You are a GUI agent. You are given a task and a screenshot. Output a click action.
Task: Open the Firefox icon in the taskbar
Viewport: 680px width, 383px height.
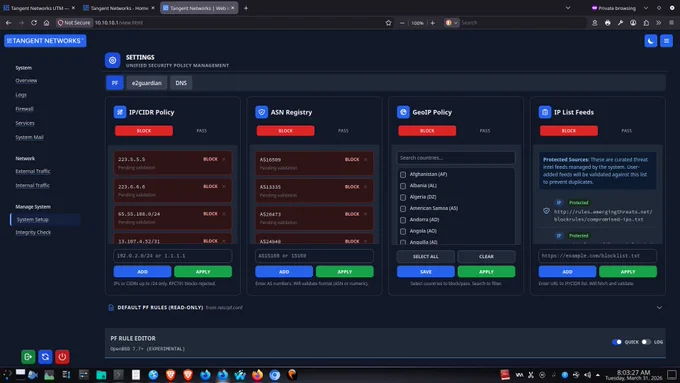pos(257,374)
